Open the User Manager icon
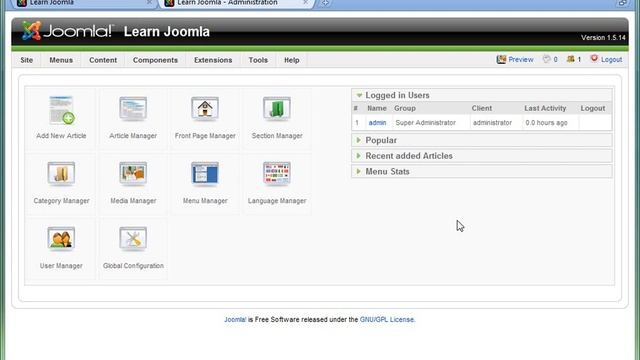640x360 pixels. [x=61, y=238]
